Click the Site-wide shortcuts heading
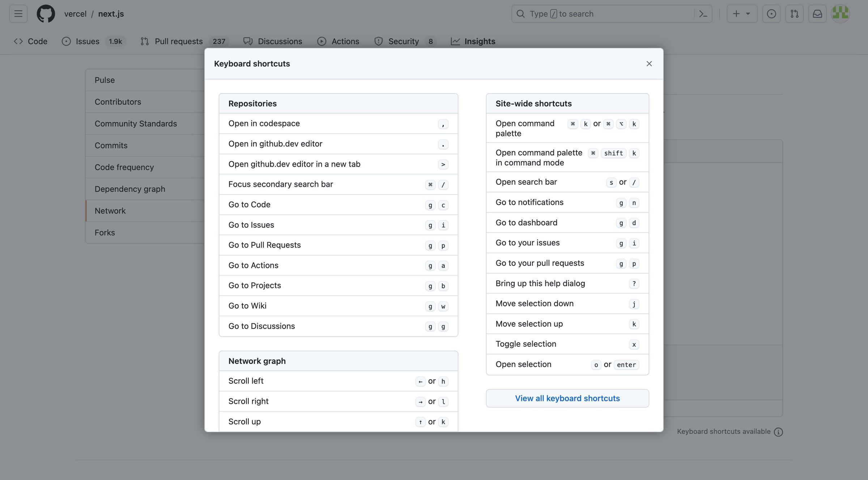 [533, 103]
